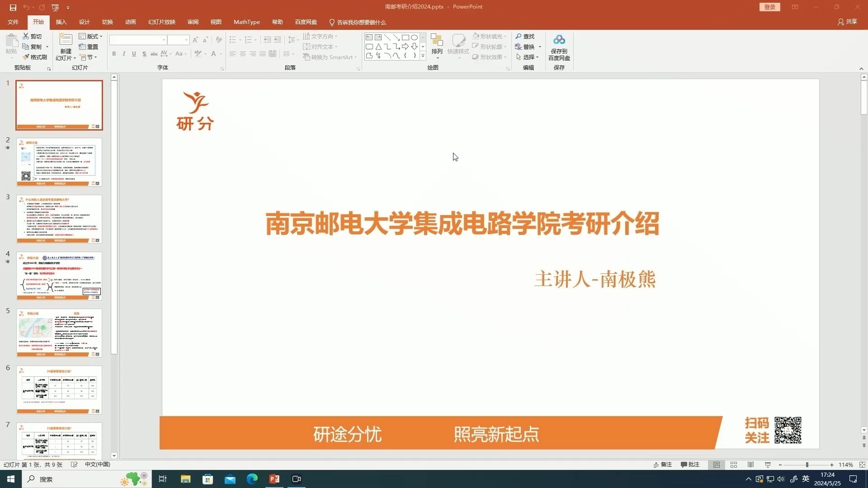Open Microsoft Edge from the taskbar
The width and height of the screenshot is (868, 488).
[252, 479]
